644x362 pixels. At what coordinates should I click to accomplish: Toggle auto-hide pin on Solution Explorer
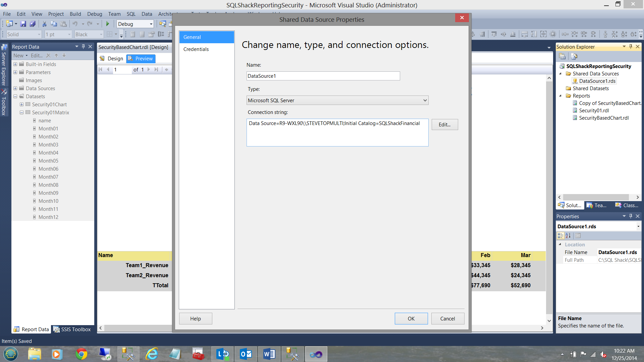tap(631, 47)
